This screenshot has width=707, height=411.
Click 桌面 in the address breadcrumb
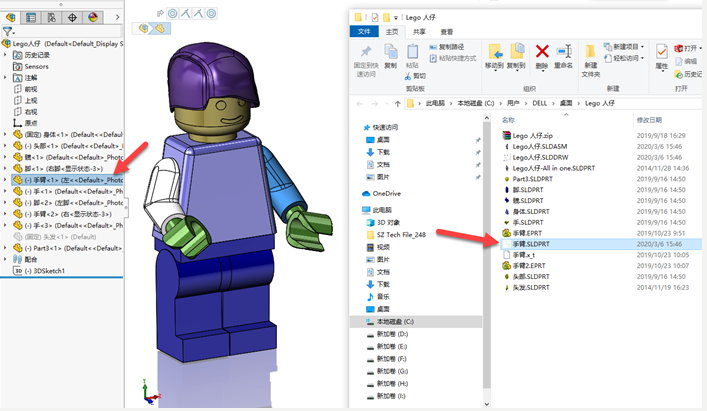click(x=566, y=103)
